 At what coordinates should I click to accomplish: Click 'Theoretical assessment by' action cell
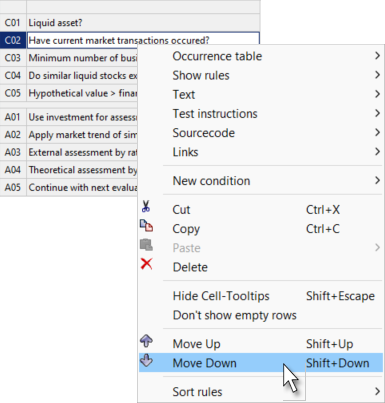click(x=82, y=170)
